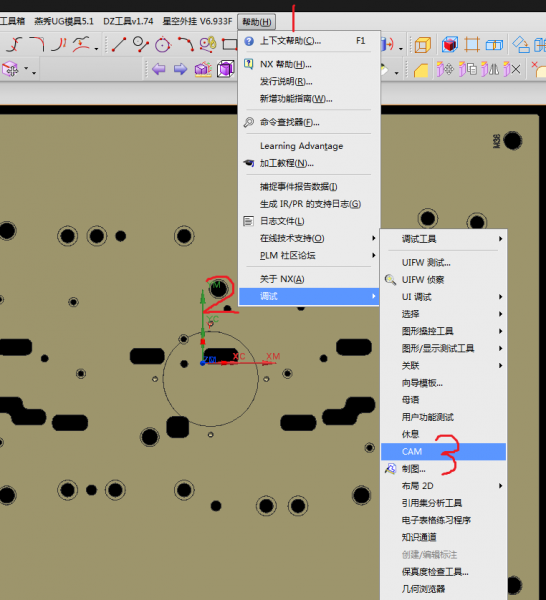Image resolution: width=546 pixels, height=600 pixels.
Task: Open 新增功能指南(W)... entry
Action: tap(309, 99)
